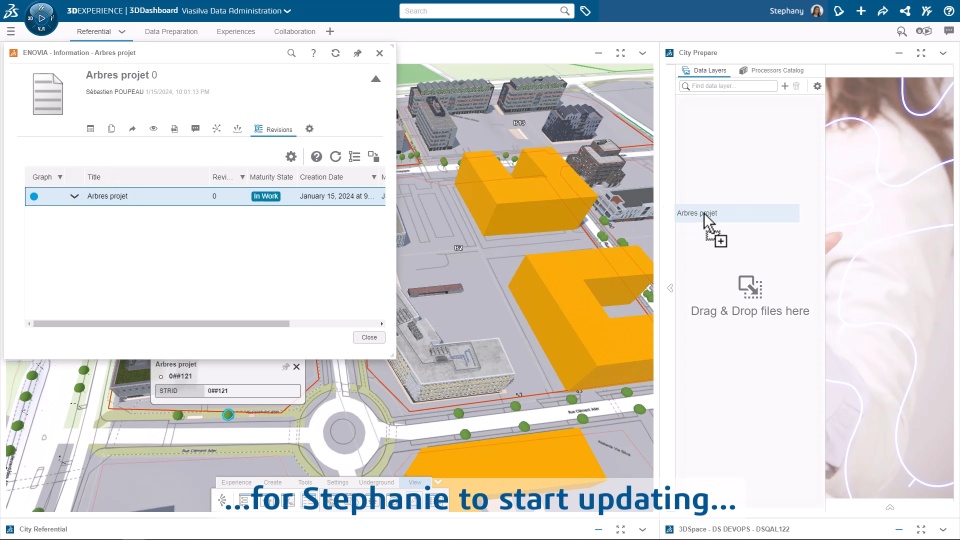Open Stephany's profile avatar
The image size is (960, 540).
coord(817,11)
